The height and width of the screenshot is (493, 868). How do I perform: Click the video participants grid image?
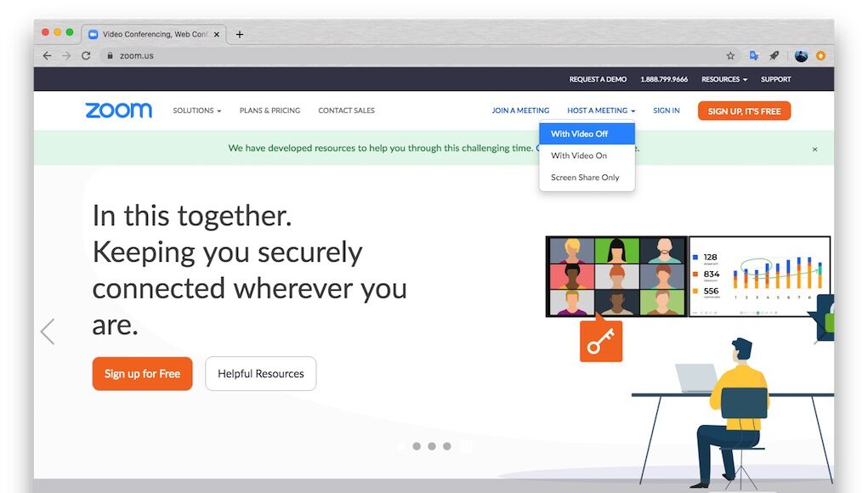click(x=616, y=276)
